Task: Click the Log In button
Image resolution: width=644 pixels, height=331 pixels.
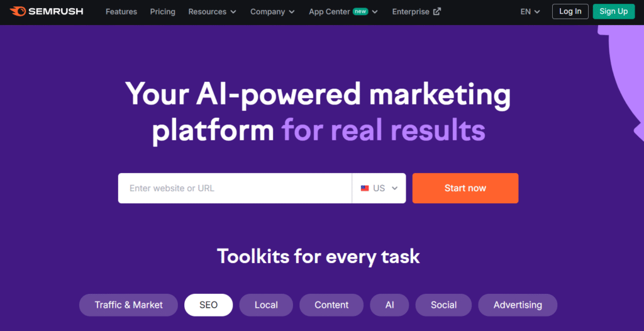Action: [x=570, y=11]
